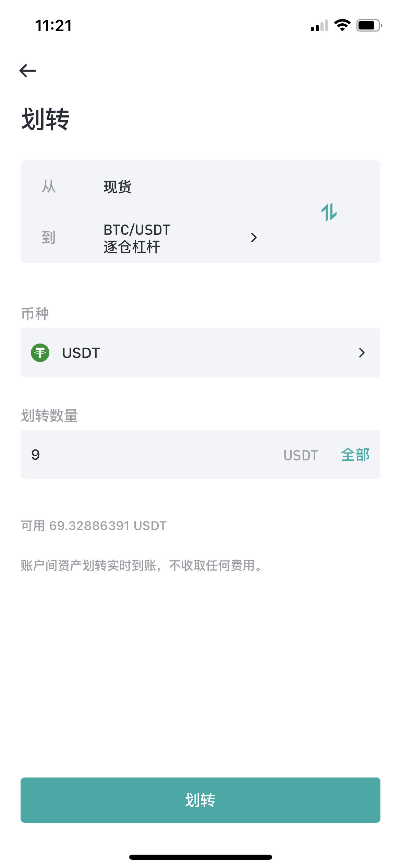Tap the 划转 page title
This screenshot has height=868, width=401.
pos(46,119)
